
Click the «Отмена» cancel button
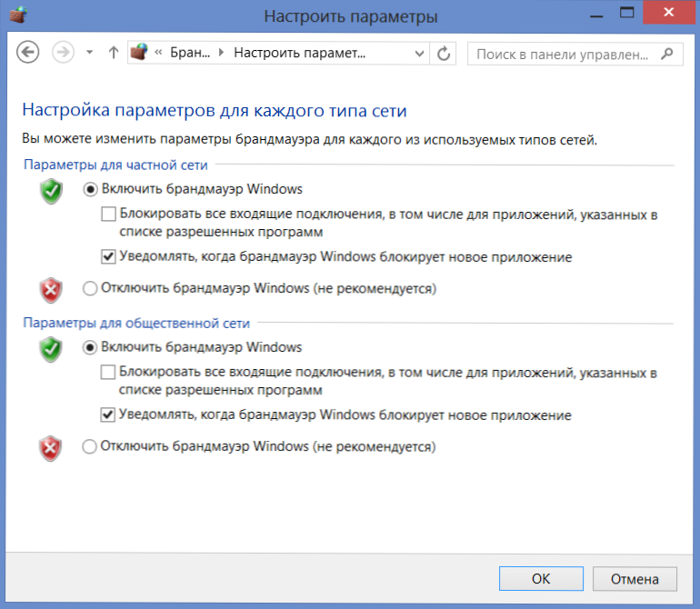point(635,579)
